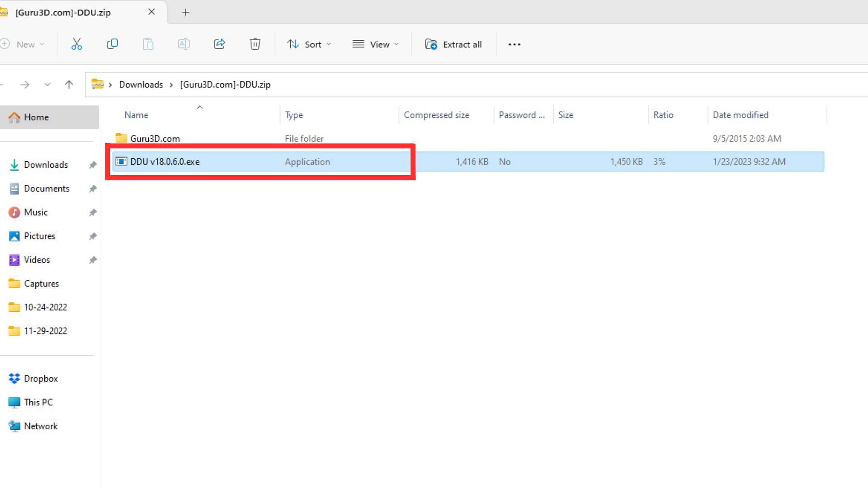Click the navigate up arrow button

[69, 84]
